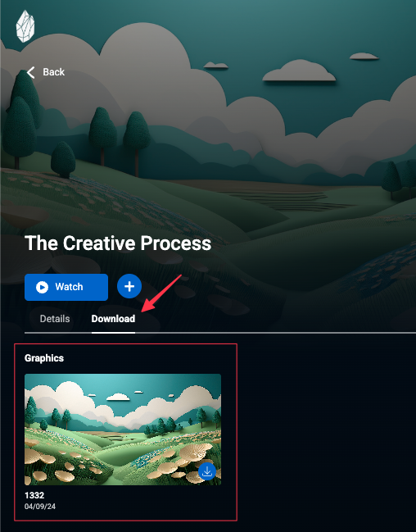Select the Download tab
This screenshot has width=416, height=532.
[x=113, y=319]
